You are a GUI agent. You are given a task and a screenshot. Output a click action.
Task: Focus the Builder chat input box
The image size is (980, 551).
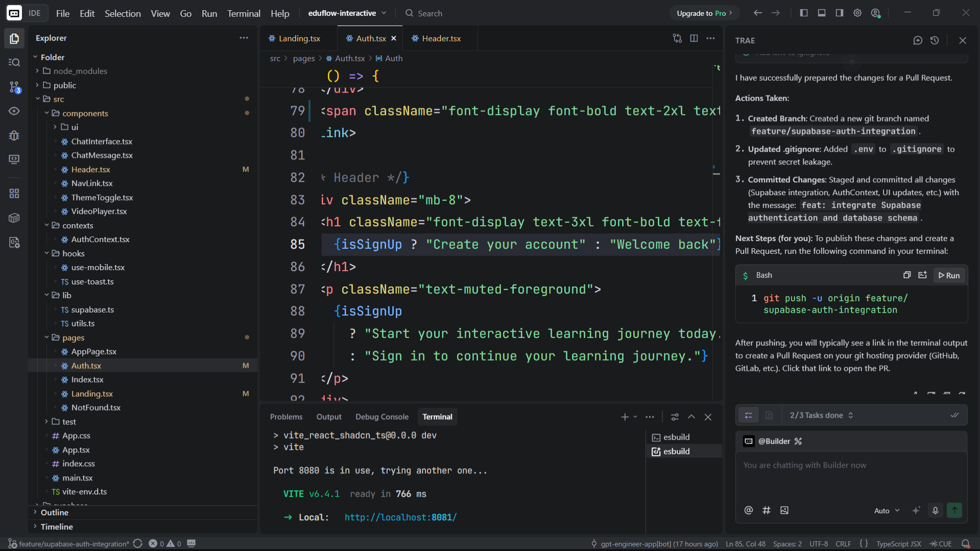[x=851, y=474]
